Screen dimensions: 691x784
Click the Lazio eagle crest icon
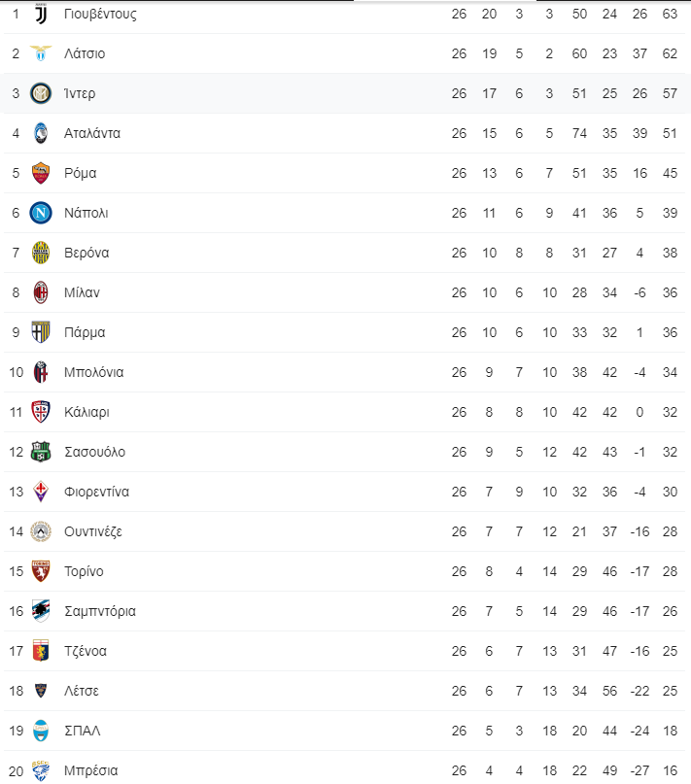click(41, 53)
